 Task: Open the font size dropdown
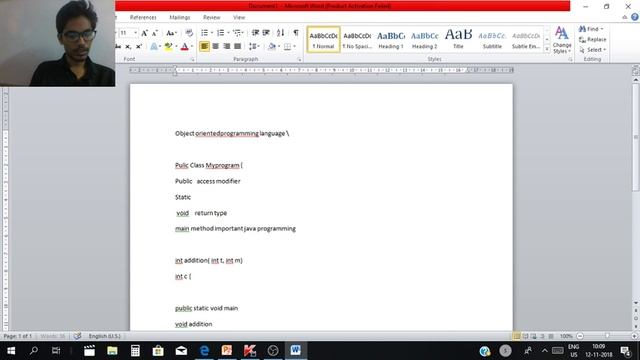(x=136, y=33)
